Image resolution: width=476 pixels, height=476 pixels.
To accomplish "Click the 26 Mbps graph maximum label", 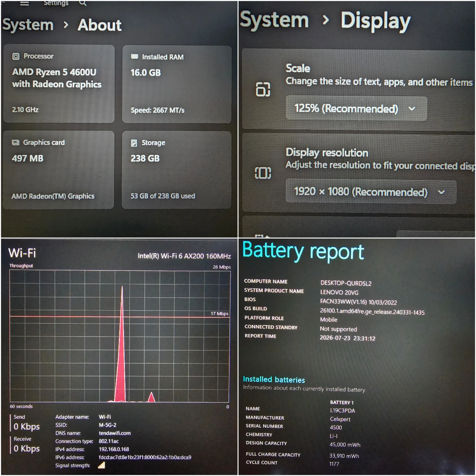I will click(x=221, y=267).
